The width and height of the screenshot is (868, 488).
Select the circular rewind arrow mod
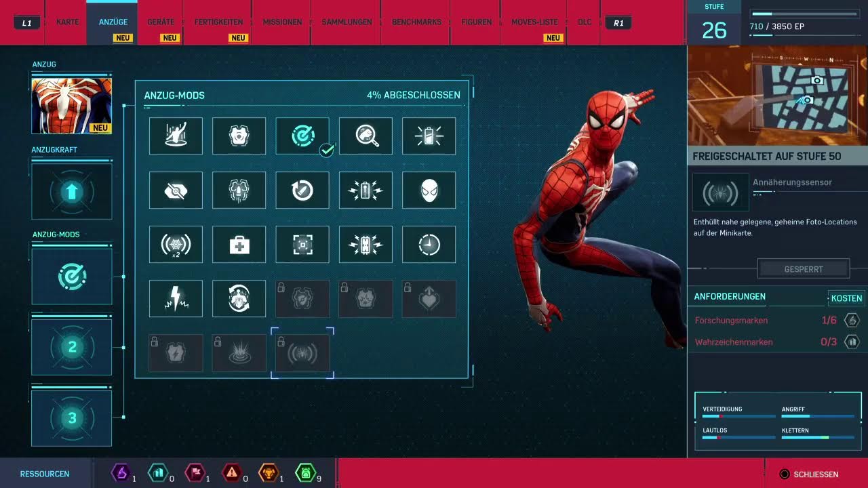(302, 190)
